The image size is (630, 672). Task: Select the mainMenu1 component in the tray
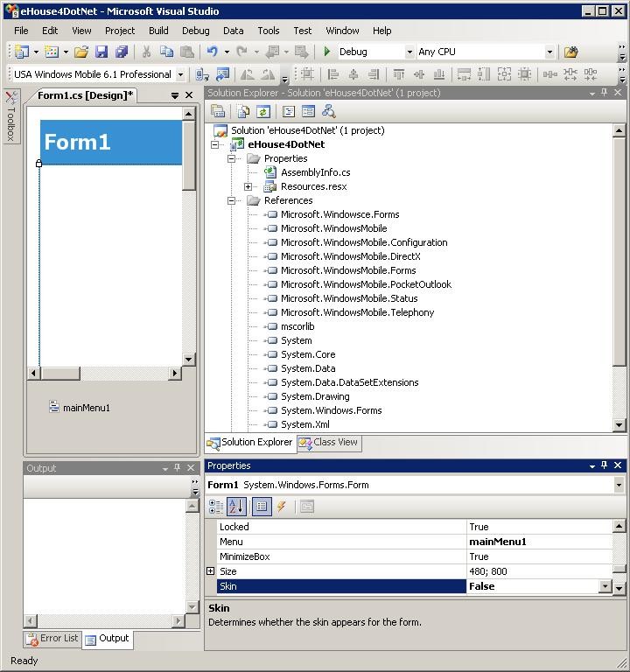[80, 408]
